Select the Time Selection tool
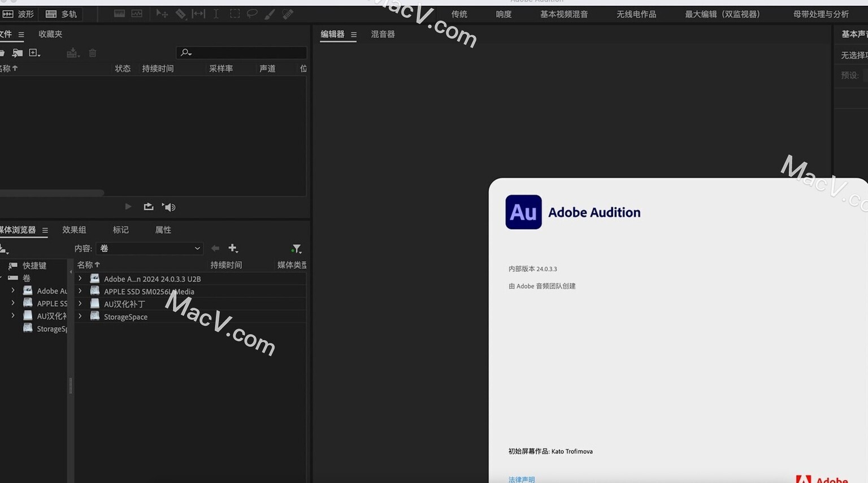The width and height of the screenshot is (868, 483). pos(216,14)
